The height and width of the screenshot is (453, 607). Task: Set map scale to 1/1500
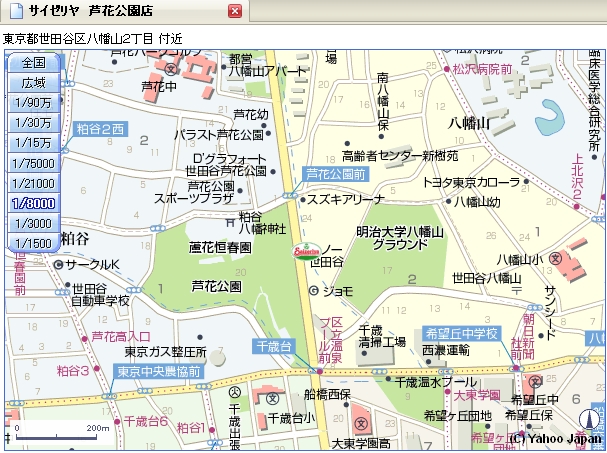pos(34,244)
